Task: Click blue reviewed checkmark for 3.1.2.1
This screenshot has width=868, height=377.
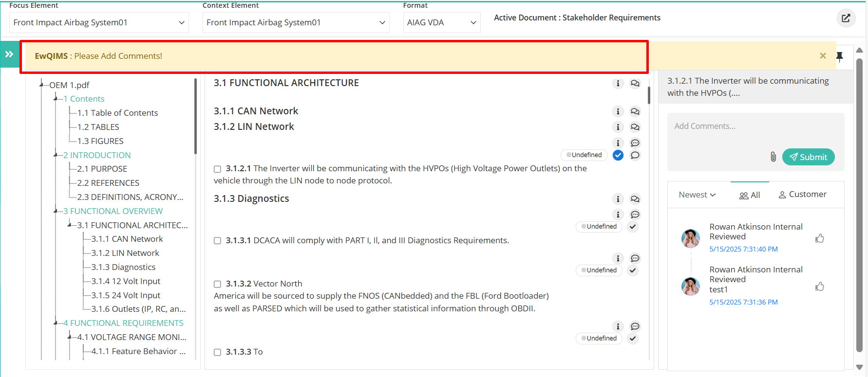Action: click(618, 155)
